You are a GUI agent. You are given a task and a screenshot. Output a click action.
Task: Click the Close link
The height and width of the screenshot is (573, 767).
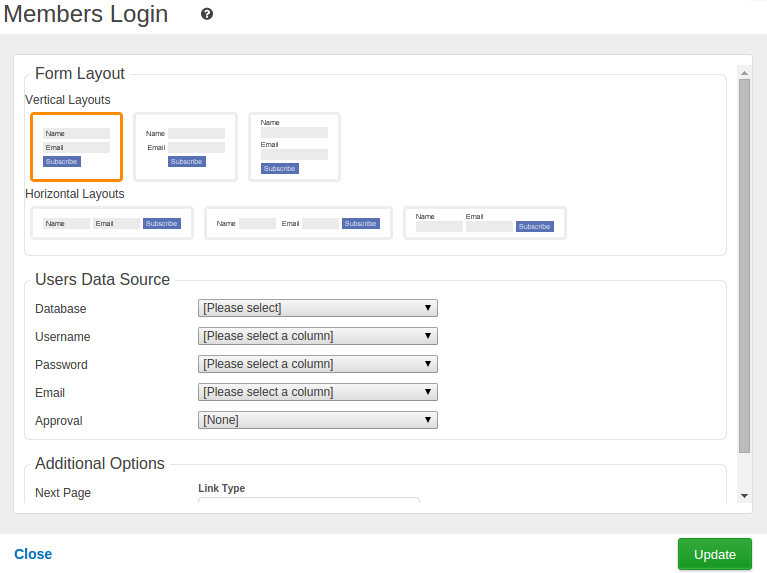(x=33, y=554)
